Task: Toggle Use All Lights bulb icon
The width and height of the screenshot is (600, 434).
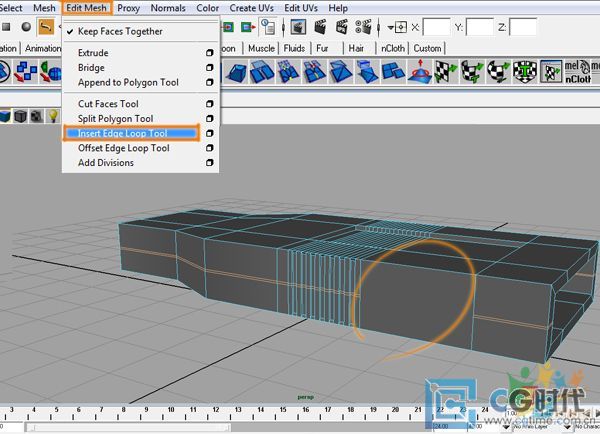Action: 53,115
